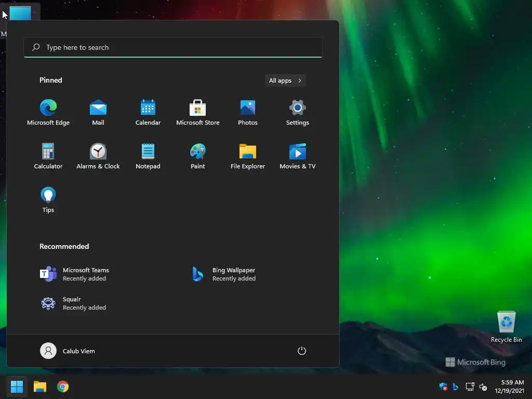The image size is (532, 399).
Task: Show All apps list
Action: pyautogui.click(x=285, y=81)
